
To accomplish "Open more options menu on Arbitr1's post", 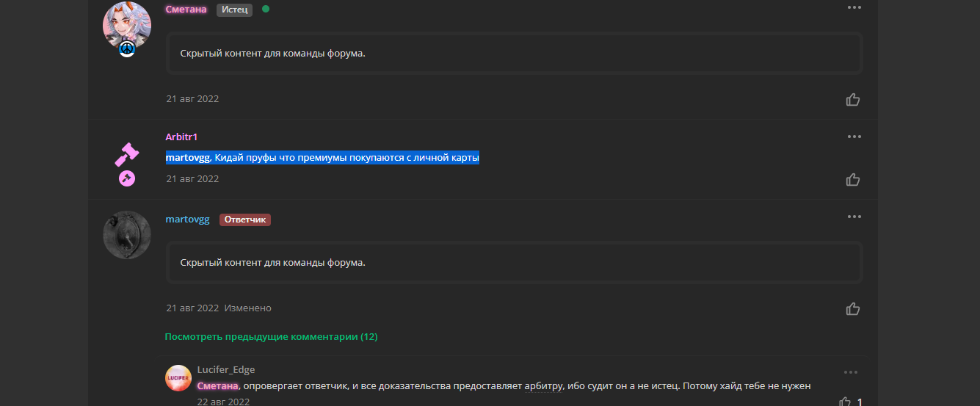I will [854, 137].
